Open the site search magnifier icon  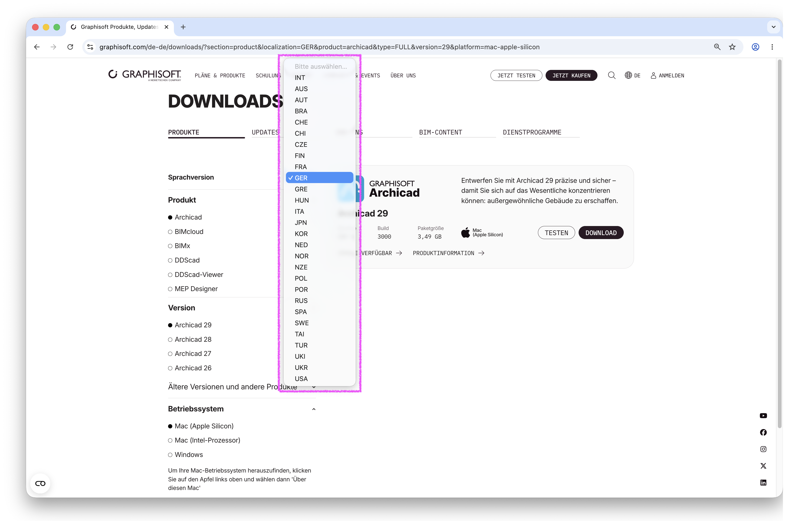pyautogui.click(x=611, y=76)
